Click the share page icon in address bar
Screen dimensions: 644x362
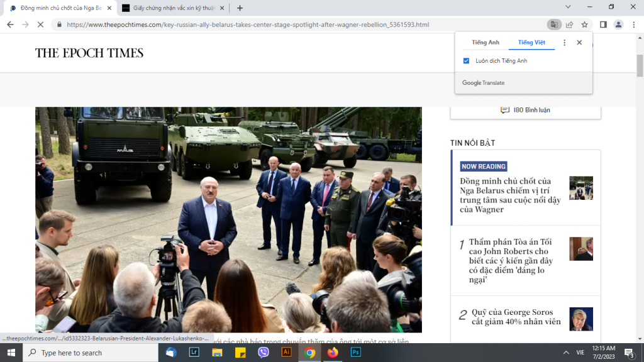[569, 25]
